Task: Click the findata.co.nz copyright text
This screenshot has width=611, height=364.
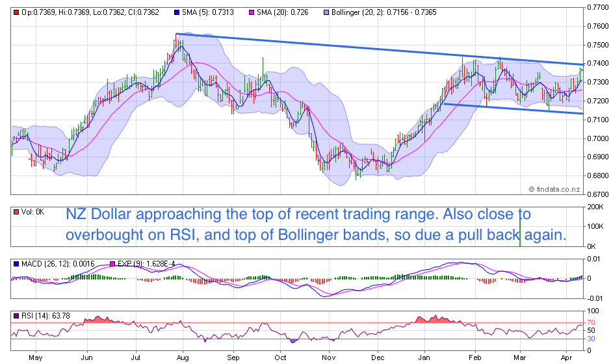Action: click(x=554, y=189)
